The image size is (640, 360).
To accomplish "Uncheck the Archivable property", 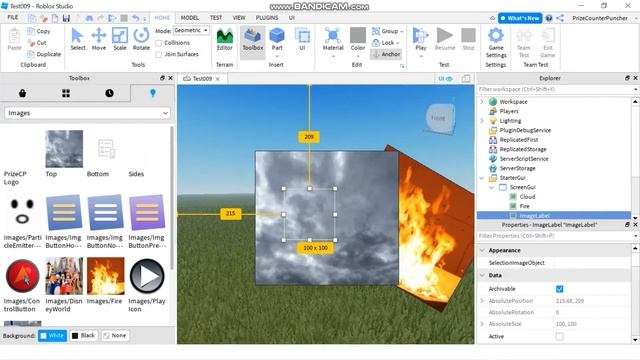I will coord(560,289).
